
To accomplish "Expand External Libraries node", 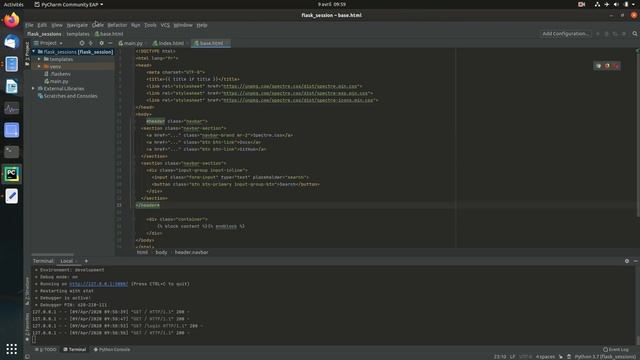I will coord(34,89).
